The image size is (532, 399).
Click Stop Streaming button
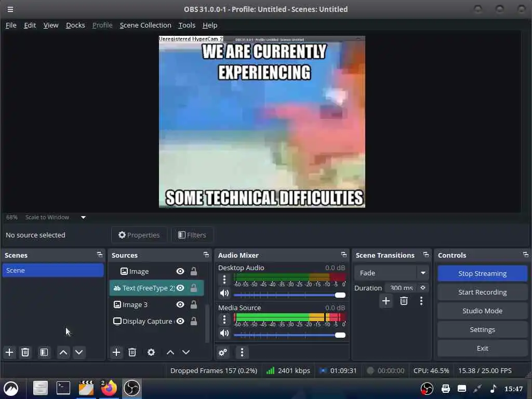[482, 273]
